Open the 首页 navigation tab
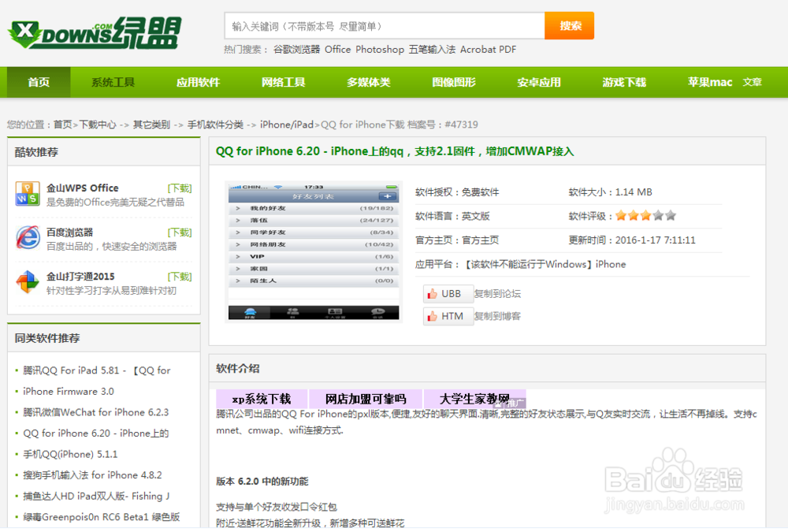Screen dimensions: 788x532 tap(39, 82)
